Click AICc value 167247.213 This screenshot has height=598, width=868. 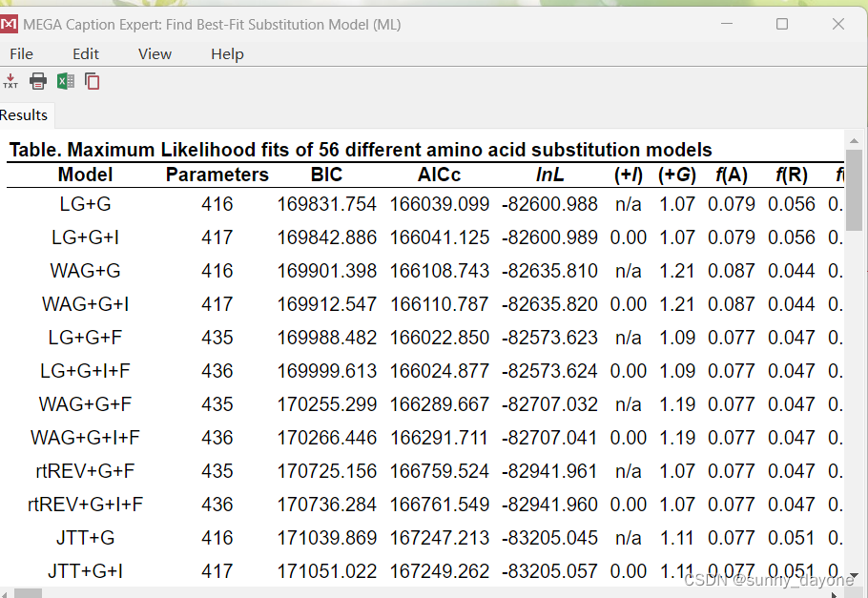(x=439, y=538)
